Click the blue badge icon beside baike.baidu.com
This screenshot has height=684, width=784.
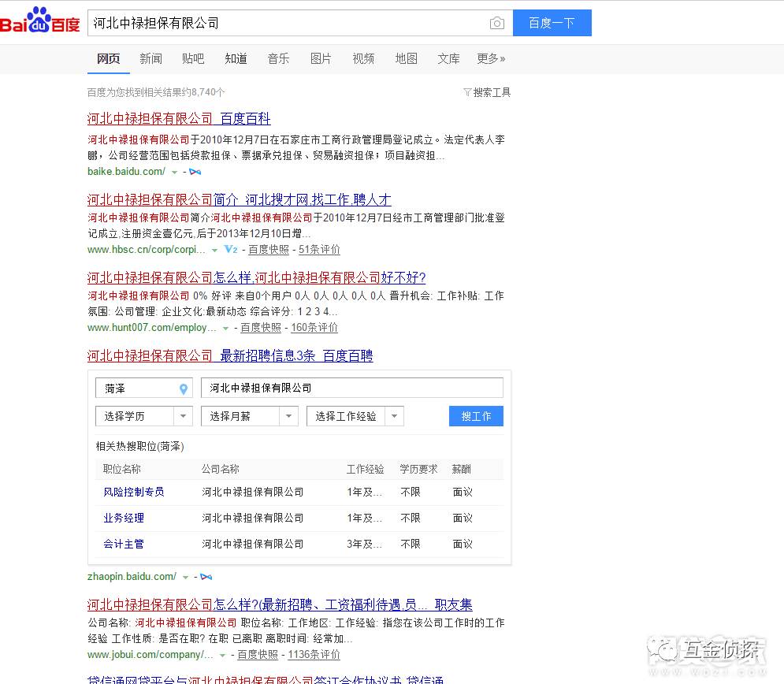[x=195, y=171]
